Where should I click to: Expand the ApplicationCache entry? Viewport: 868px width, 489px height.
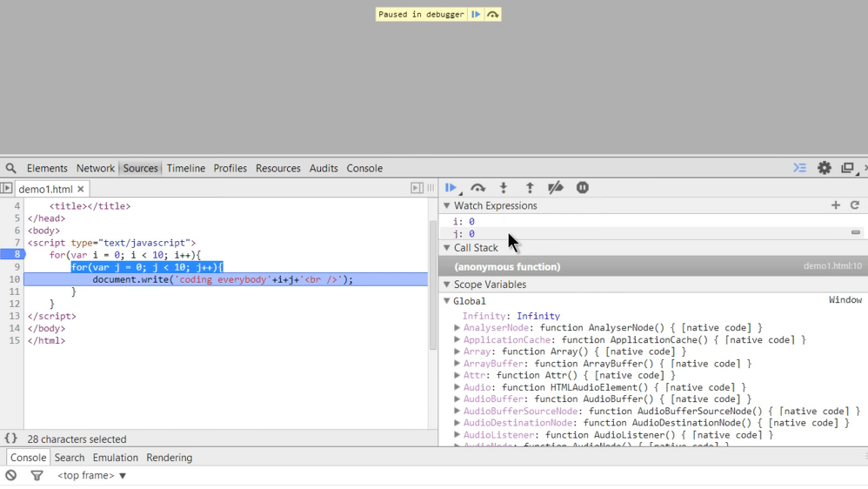click(457, 339)
